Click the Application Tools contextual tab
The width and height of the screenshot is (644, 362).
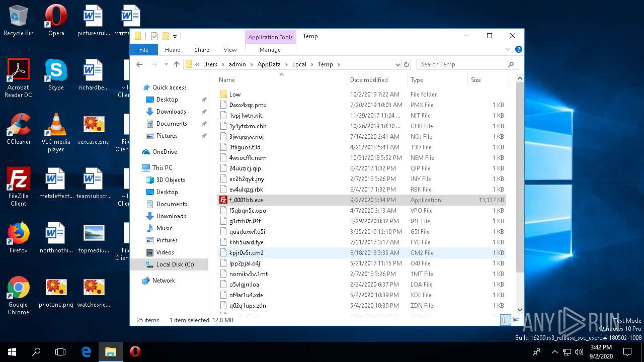270,37
